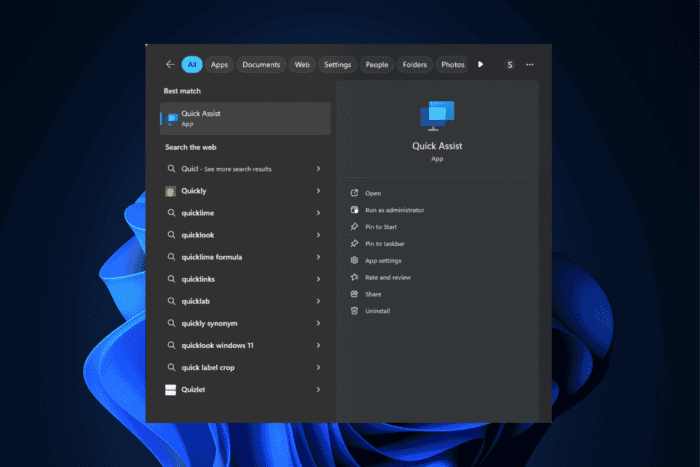Click search icon beside quicklime formula
Image resolution: width=700 pixels, height=467 pixels.
pos(171,257)
